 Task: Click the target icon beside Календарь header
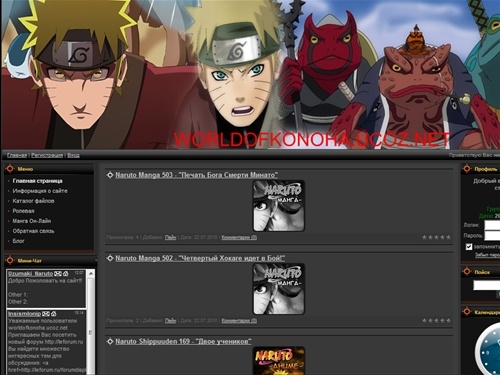coord(467,312)
